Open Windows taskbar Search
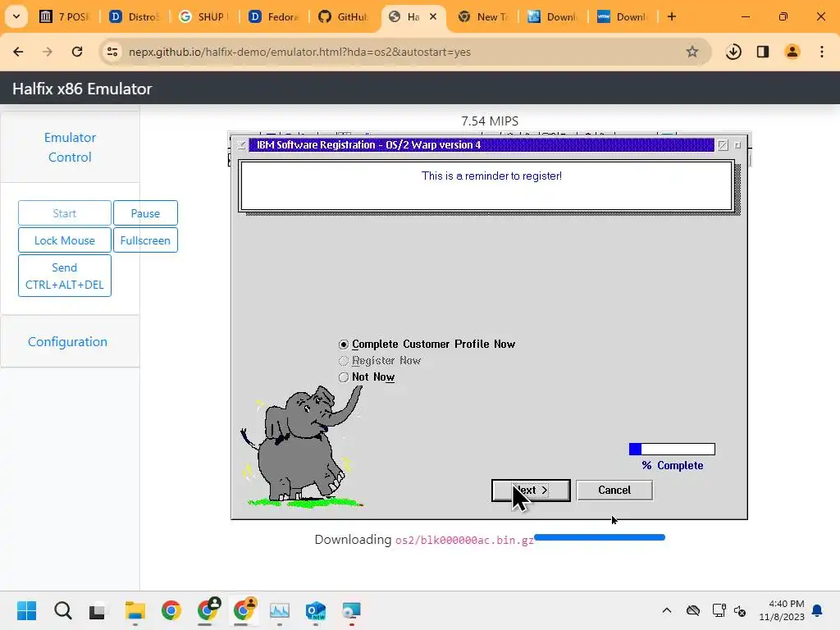Viewport: 840px width, 630px height. tap(62, 610)
